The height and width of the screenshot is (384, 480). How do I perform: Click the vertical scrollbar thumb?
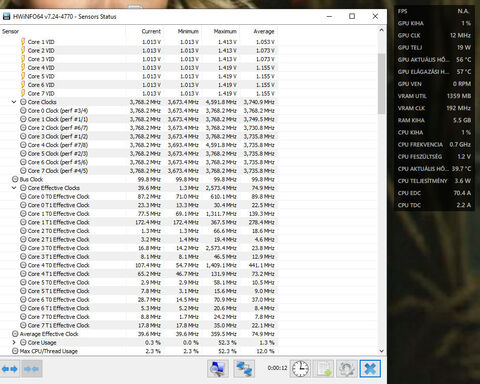(x=382, y=83)
